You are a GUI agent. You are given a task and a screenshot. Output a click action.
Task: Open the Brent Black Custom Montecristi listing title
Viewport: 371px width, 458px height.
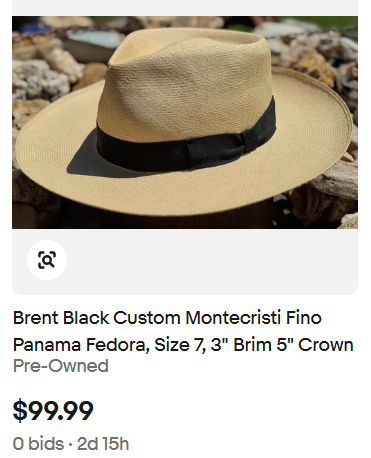coord(183,331)
